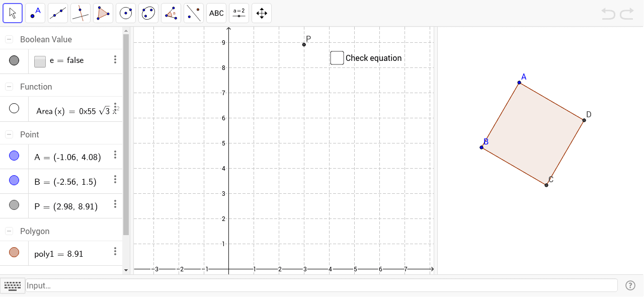Open more options for point A row
Image resolution: width=644 pixels, height=297 pixels.
(115, 155)
